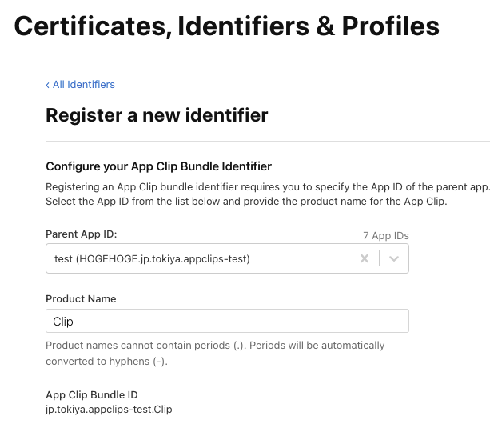
Task: Click the Parent App ID label
Action: [82, 234]
